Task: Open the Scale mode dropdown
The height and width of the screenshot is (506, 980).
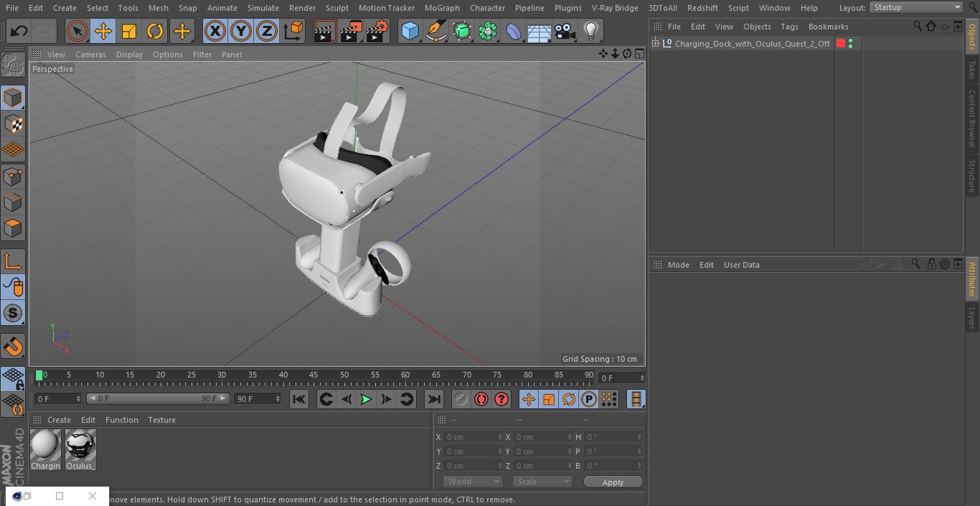Action: [542, 482]
